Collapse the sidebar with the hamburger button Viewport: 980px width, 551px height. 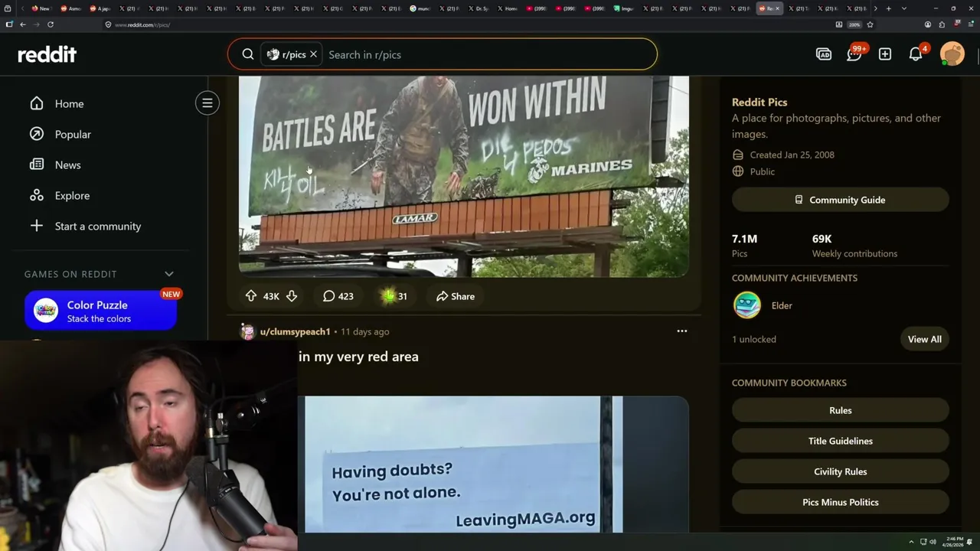coord(207,103)
